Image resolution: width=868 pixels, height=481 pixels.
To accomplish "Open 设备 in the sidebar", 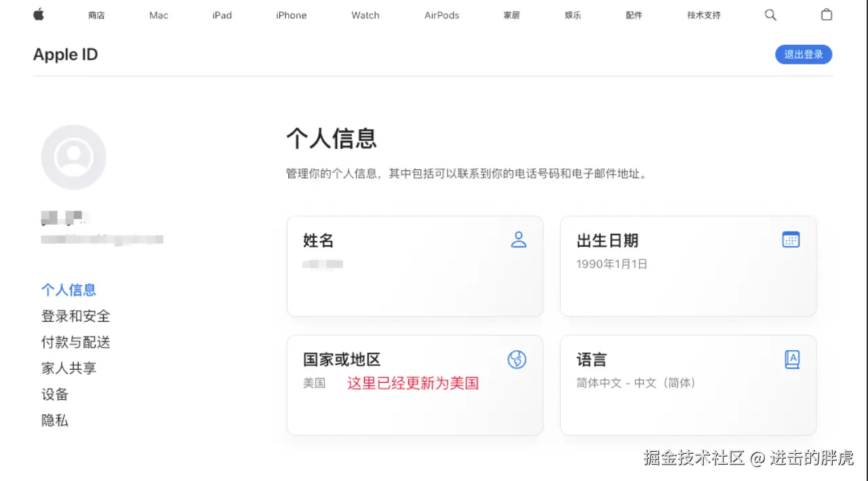I will coord(55,394).
